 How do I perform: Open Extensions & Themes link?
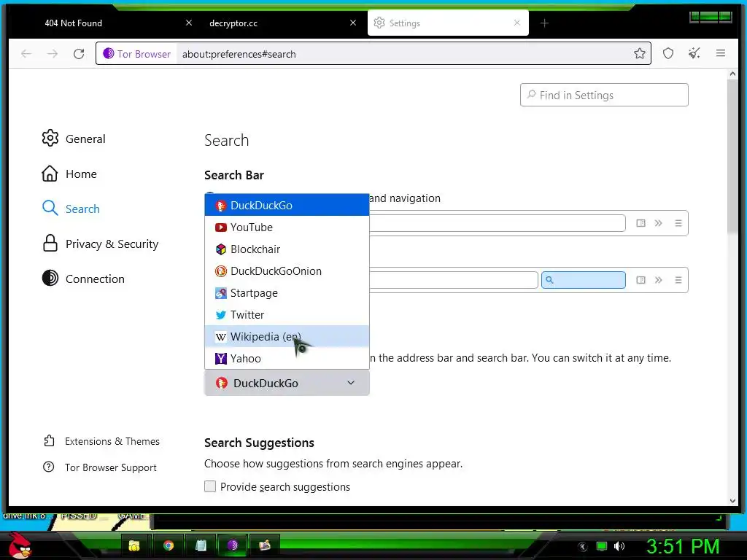coord(101,441)
